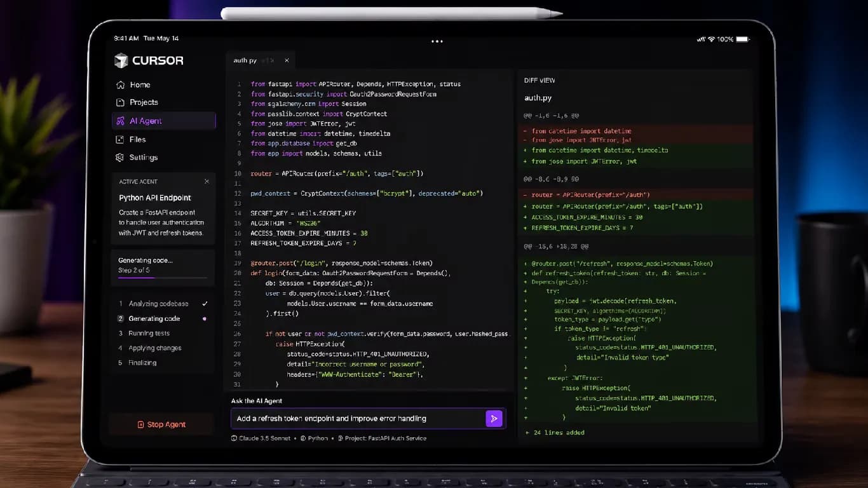Tap the 9:41 AM time in status bar
The width and height of the screenshot is (868, 488).
pos(126,39)
